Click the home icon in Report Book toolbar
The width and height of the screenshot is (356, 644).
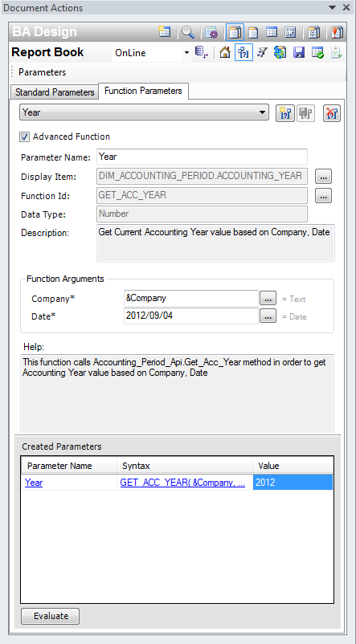click(x=225, y=52)
